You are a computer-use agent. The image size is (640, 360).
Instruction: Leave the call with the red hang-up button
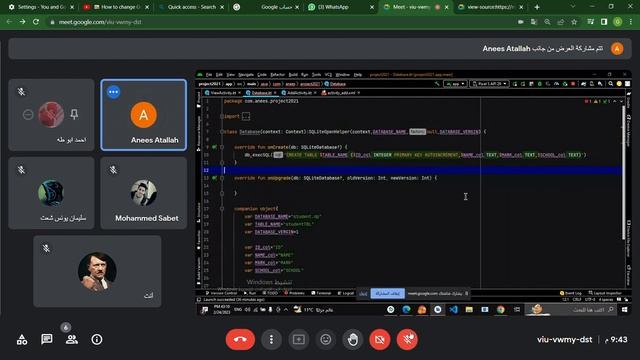click(x=240, y=339)
